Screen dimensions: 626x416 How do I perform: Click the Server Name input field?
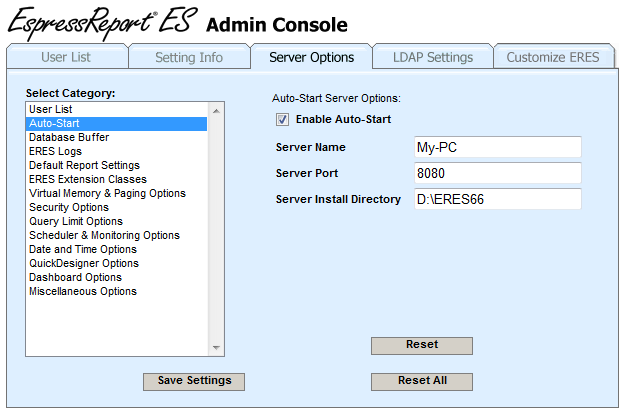[x=498, y=147]
